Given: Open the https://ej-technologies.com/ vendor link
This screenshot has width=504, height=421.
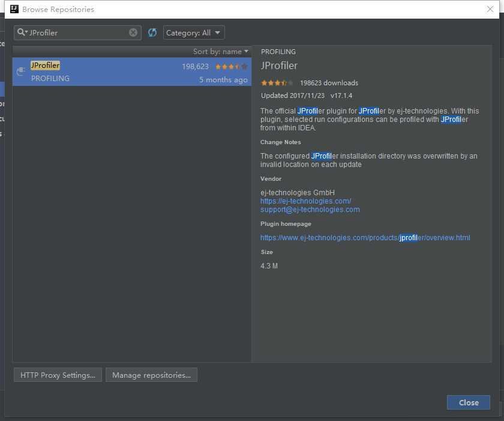Looking at the screenshot, I should [305, 201].
